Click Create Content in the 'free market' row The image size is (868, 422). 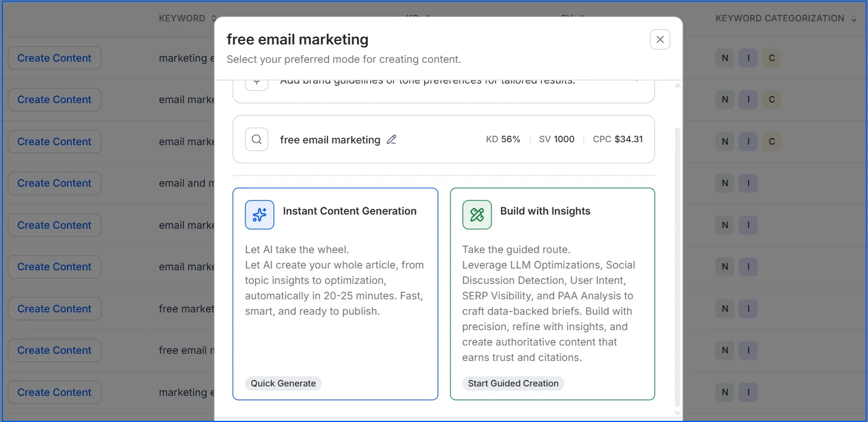54,309
